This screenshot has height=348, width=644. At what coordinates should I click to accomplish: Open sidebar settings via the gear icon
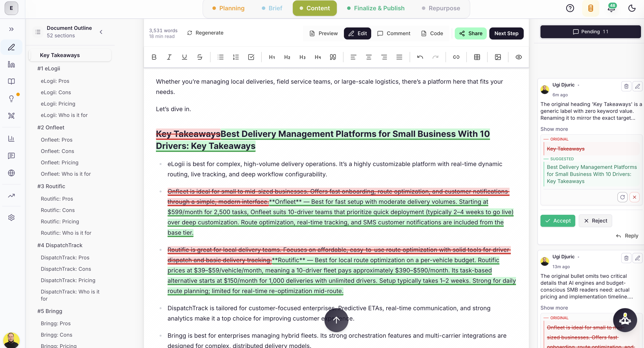(x=11, y=217)
